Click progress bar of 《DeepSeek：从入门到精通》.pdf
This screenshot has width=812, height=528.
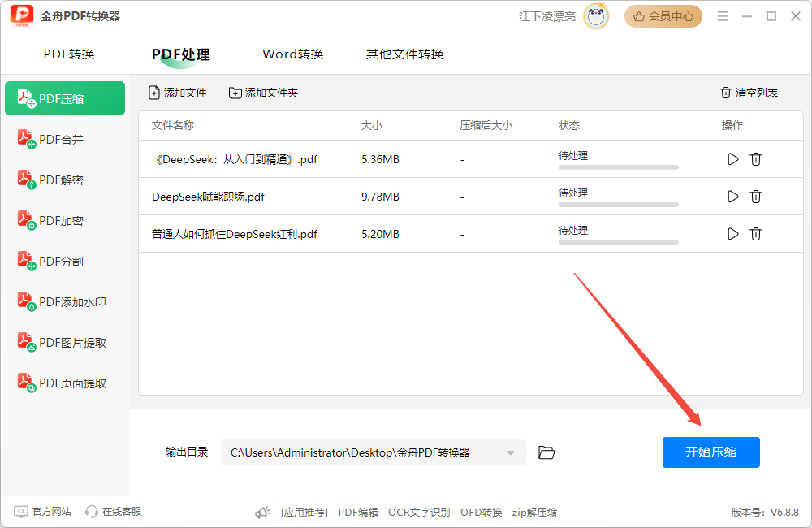[x=618, y=167]
